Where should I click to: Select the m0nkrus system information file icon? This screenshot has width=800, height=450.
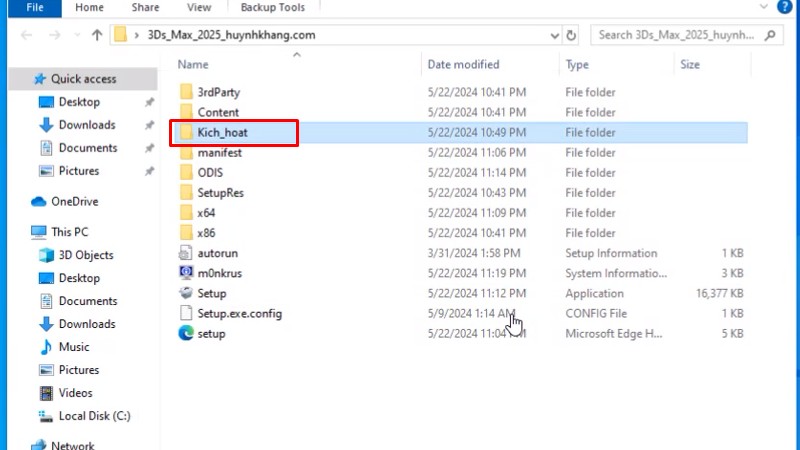point(185,273)
